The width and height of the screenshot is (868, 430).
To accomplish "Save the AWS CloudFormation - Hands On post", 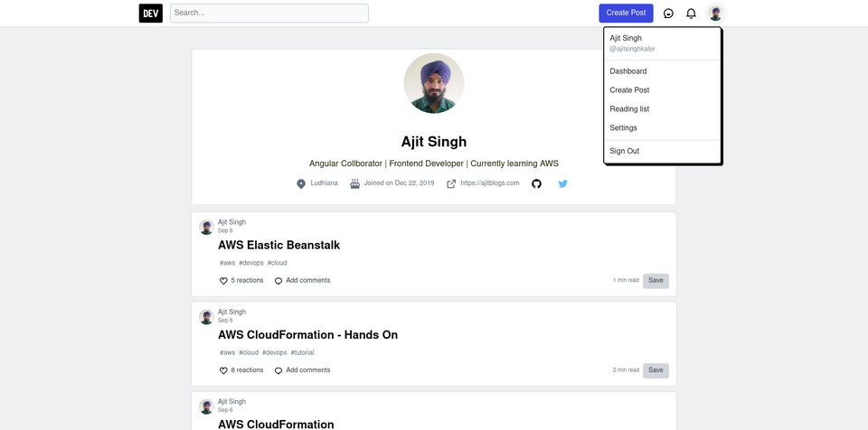I will click(x=656, y=370).
